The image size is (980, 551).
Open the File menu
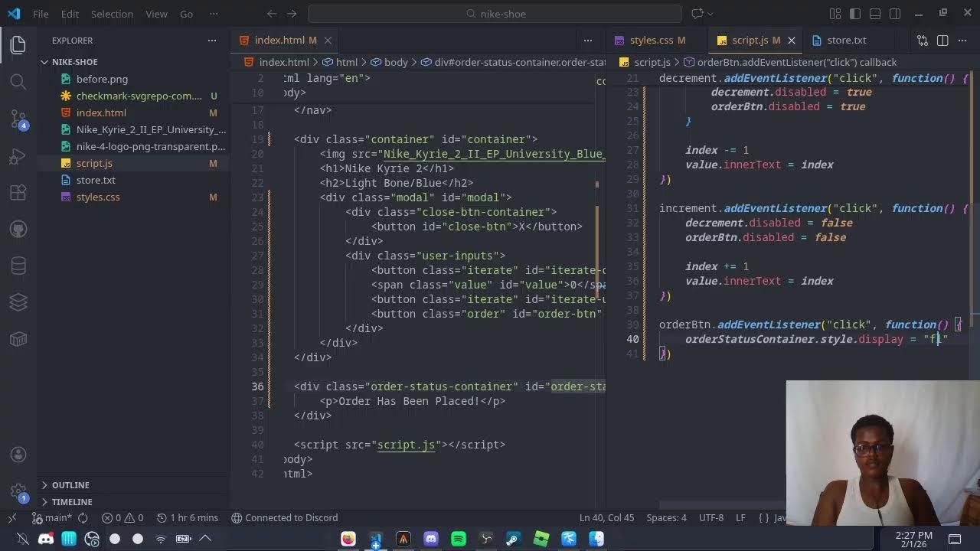[41, 14]
